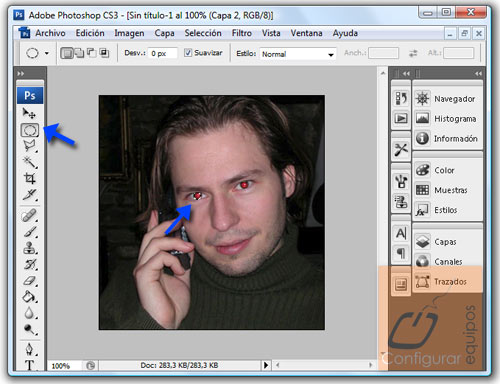Select the Elliptical Marquee tool in toolbox
The image size is (500, 384).
pyautogui.click(x=30, y=130)
